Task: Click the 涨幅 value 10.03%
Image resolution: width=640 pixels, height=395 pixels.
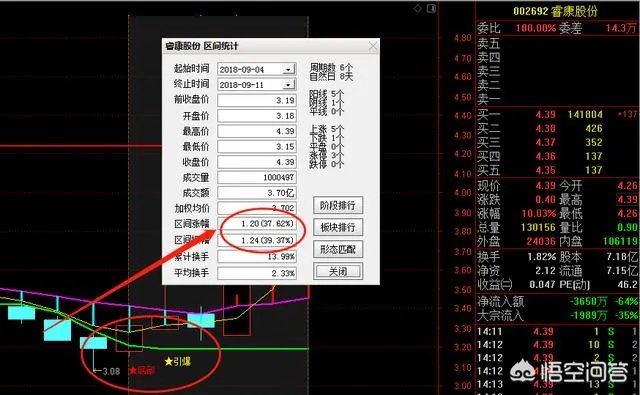Action: click(539, 213)
